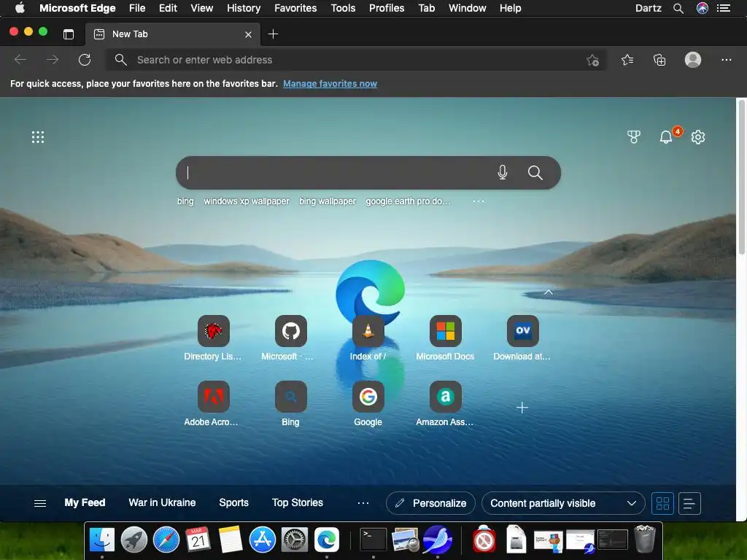Viewport: 747px width, 560px height.
Task: Open the vertical tabs panel icon
Action: 69,34
